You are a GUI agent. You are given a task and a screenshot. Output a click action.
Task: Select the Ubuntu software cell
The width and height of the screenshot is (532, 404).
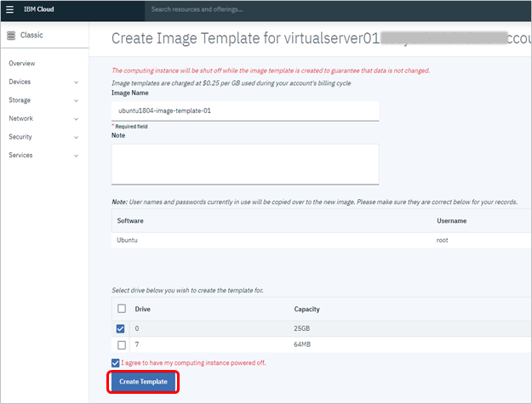127,240
